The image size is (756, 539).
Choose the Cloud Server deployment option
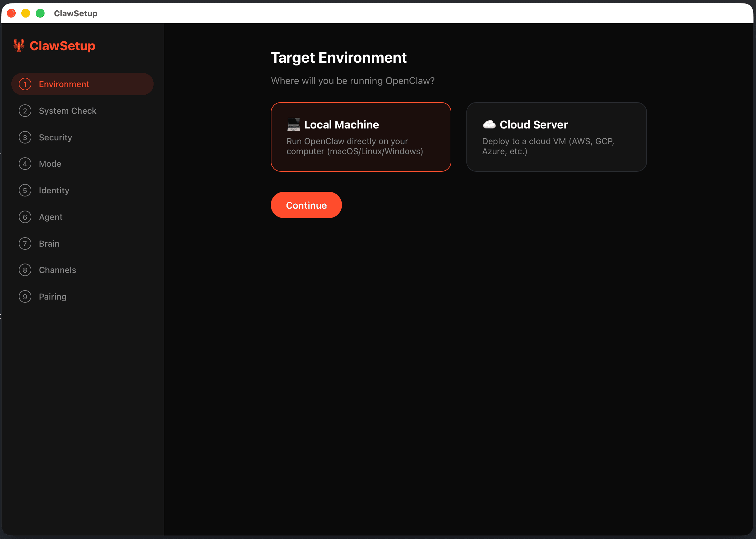(556, 137)
